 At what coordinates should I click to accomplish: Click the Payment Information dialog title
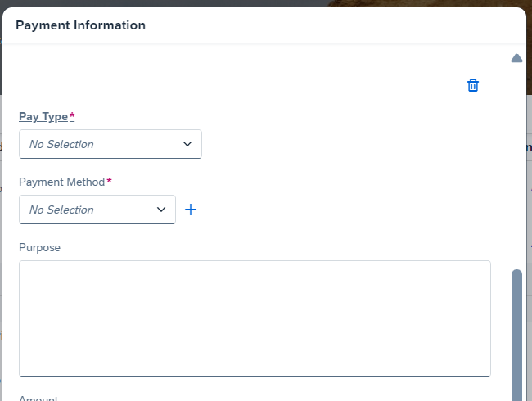[81, 25]
